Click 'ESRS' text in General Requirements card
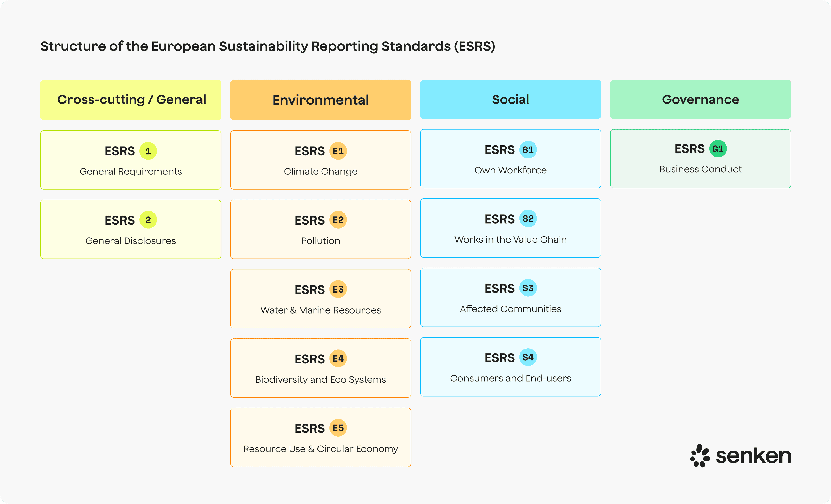 (x=120, y=151)
